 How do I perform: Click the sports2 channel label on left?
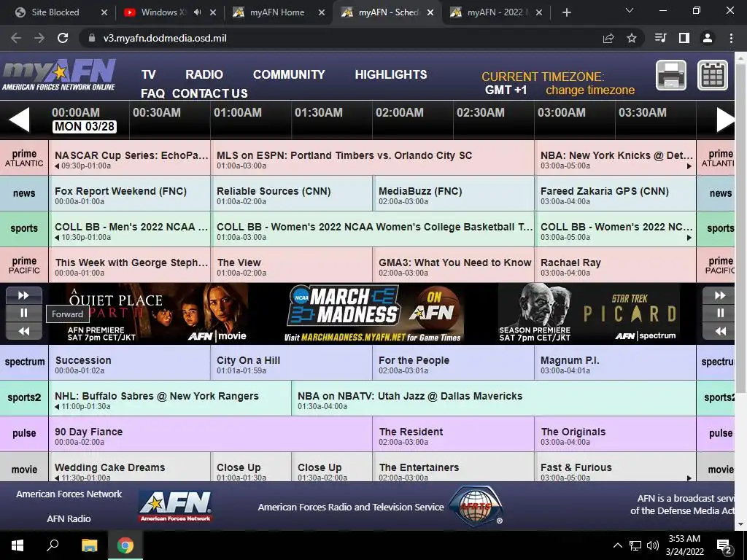[x=24, y=399]
